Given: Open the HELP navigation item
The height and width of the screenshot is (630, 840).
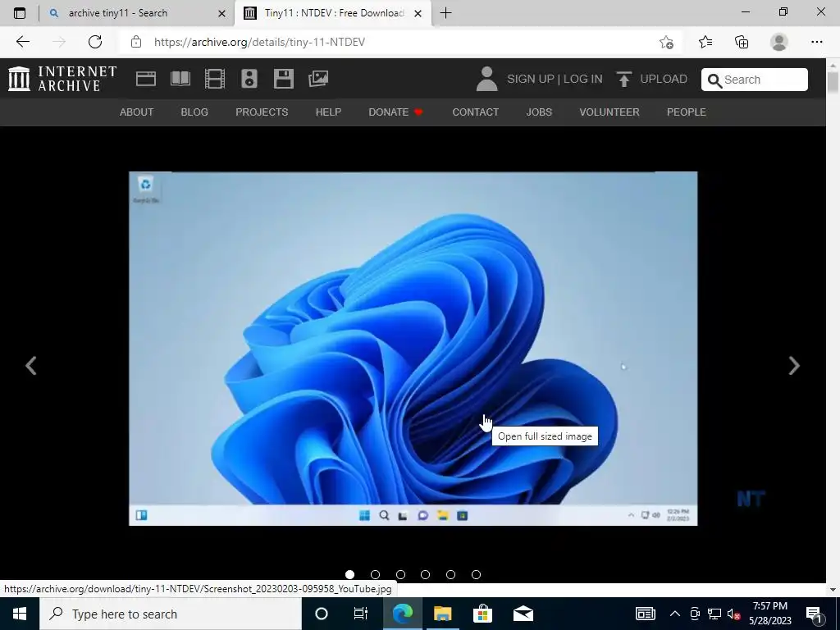Looking at the screenshot, I should [328, 112].
